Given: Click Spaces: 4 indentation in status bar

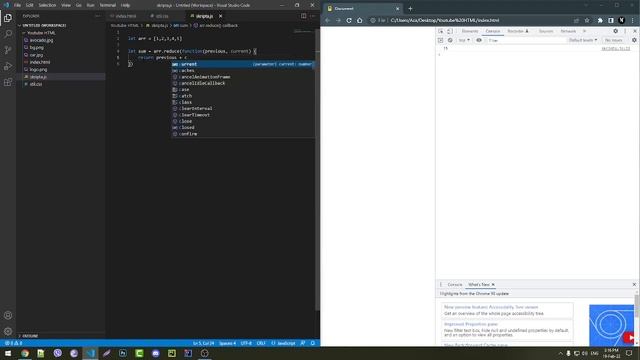Looking at the screenshot, I should pyautogui.click(x=227, y=343).
